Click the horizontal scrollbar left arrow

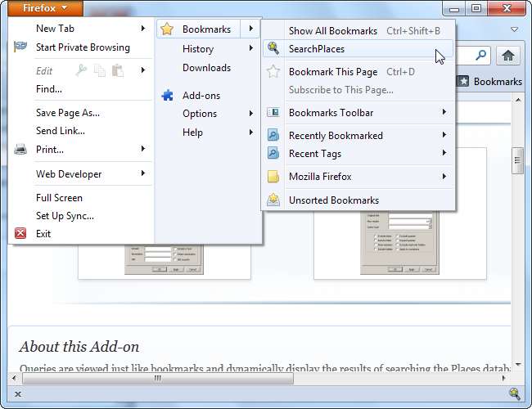coord(14,378)
